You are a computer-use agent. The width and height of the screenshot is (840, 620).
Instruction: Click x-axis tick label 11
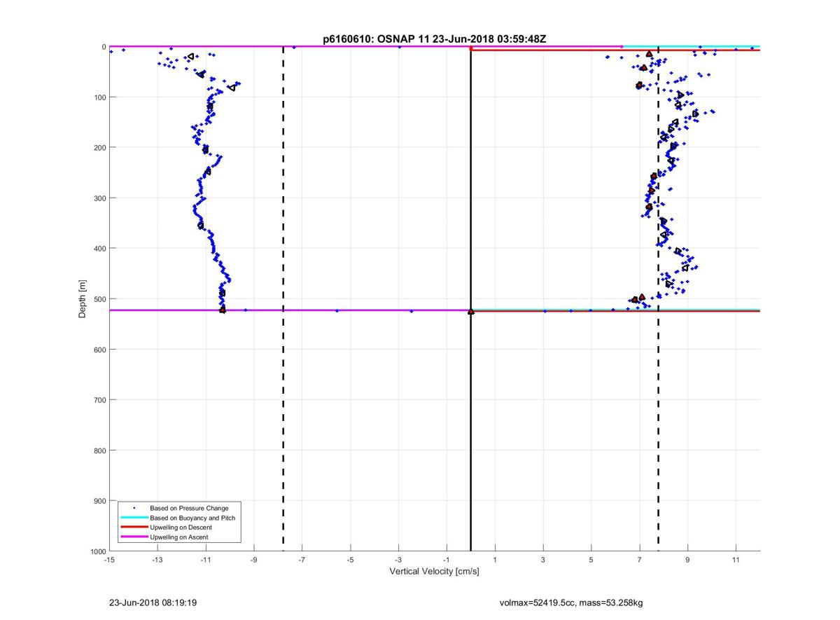pyautogui.click(x=736, y=560)
